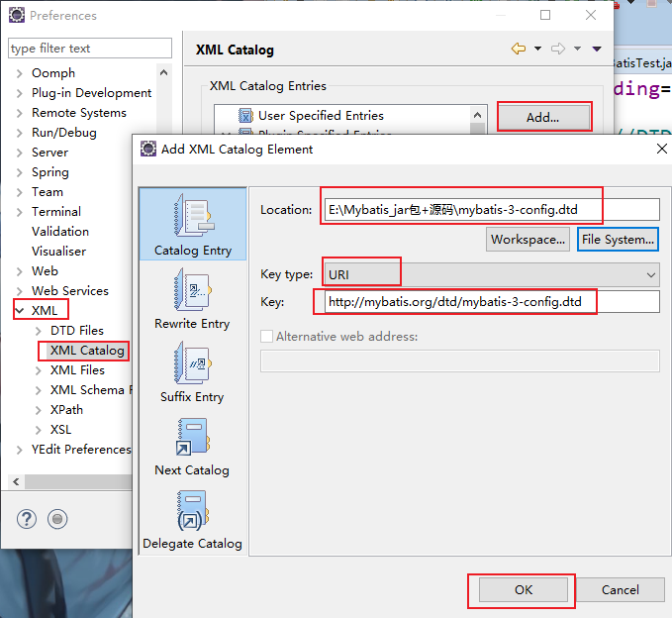Select Validation tree item
The height and width of the screenshot is (618, 672).
pyautogui.click(x=60, y=232)
